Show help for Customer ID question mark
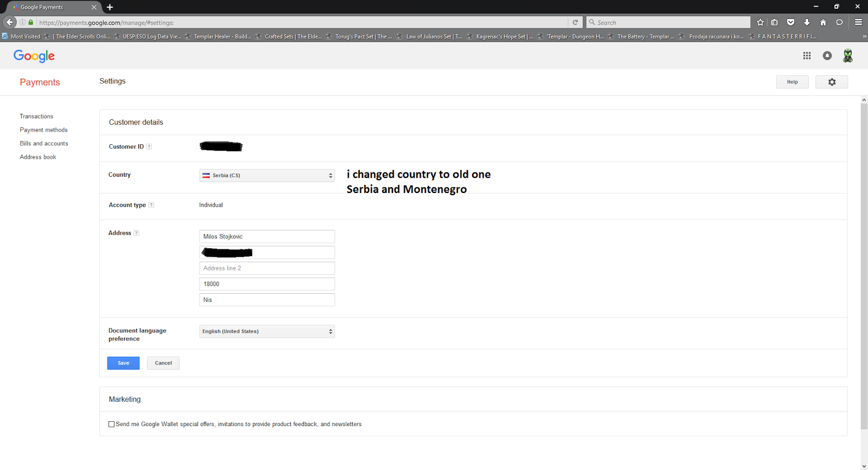The width and height of the screenshot is (868, 470). click(149, 146)
